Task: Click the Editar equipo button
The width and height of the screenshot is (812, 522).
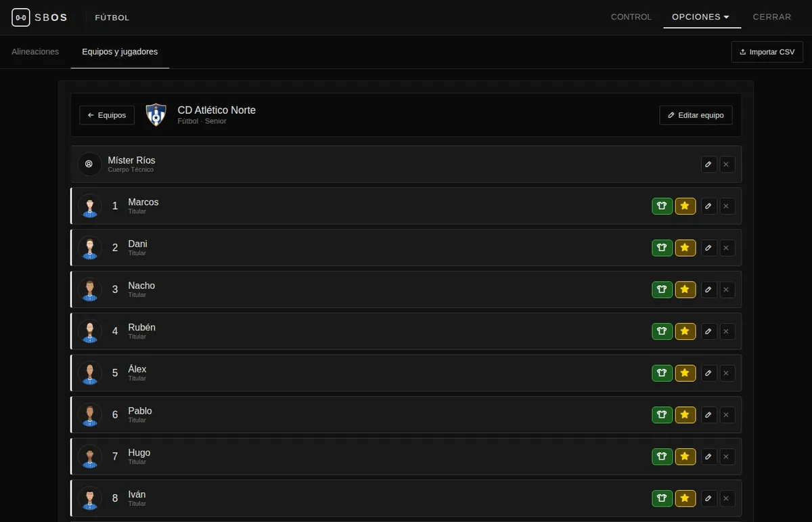Action: point(696,115)
